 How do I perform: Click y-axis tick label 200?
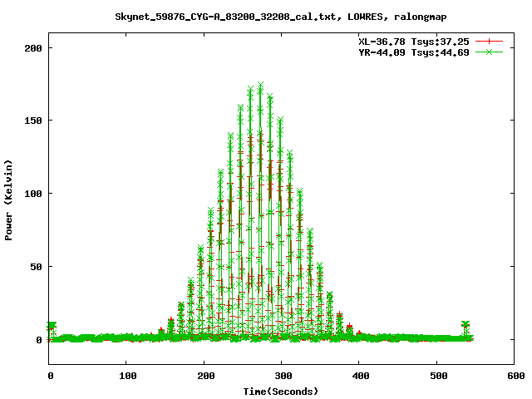[33, 48]
